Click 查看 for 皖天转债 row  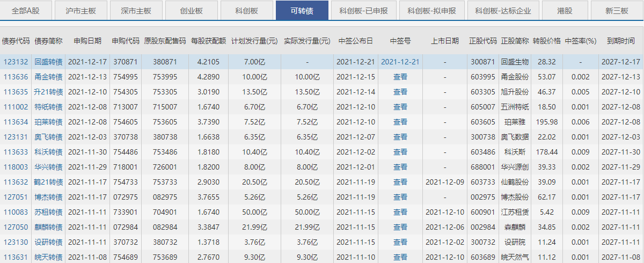pyautogui.click(x=400, y=257)
